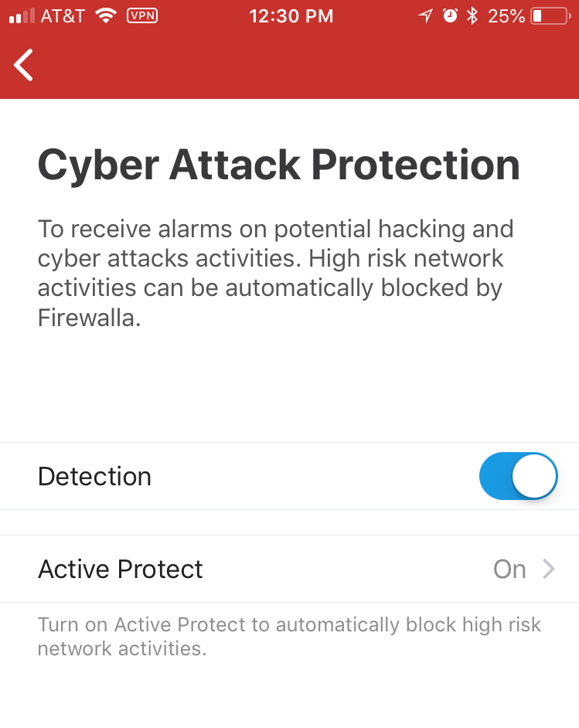Tap the location services arrow icon
This screenshot has width=579, height=728.
pos(425,16)
